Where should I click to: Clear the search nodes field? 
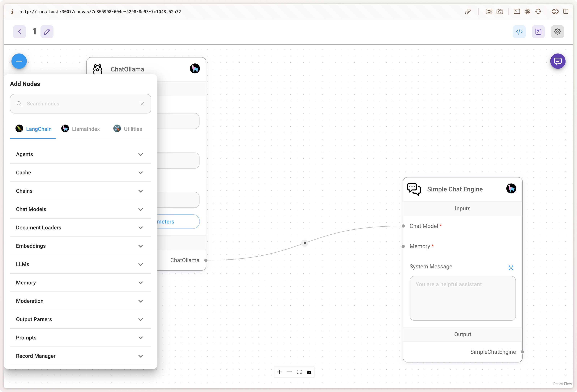point(142,104)
